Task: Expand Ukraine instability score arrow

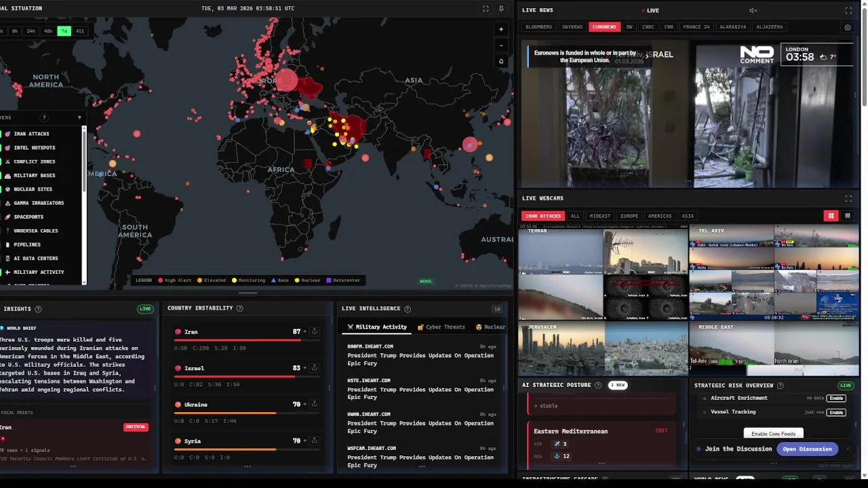Action: [x=305, y=405]
